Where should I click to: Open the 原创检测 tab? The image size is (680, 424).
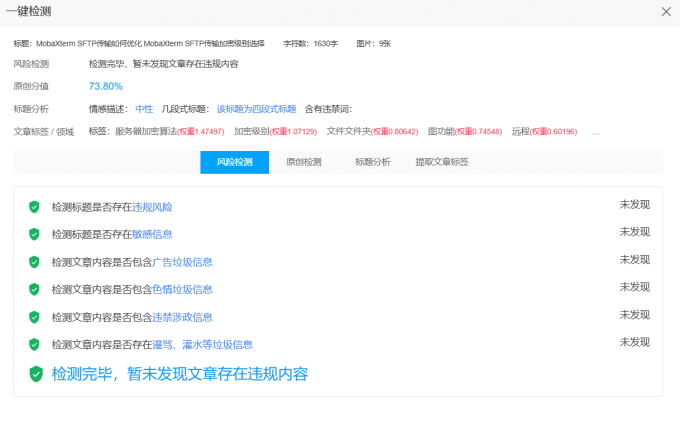pos(304,162)
